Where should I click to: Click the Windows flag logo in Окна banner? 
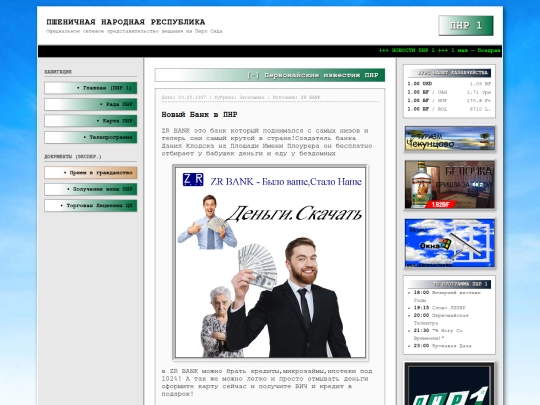click(x=445, y=244)
